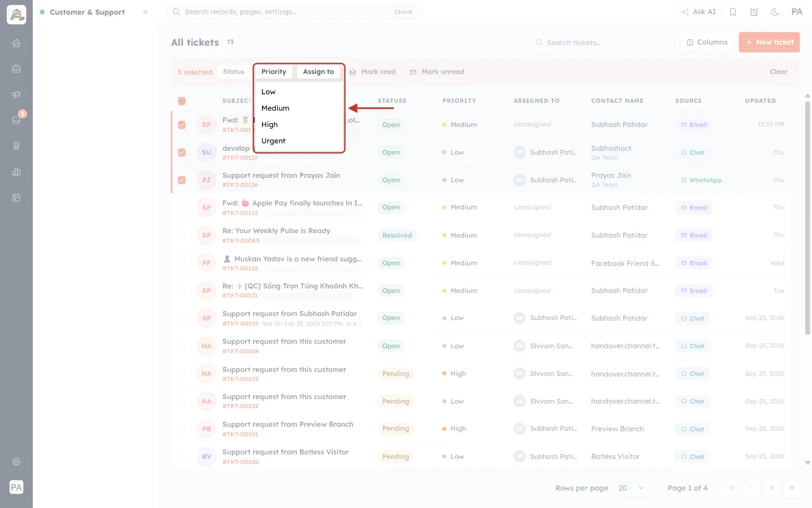Click the workspace logo atop the sidebar
Image resolution: width=812 pixels, height=508 pixels.
click(x=16, y=15)
